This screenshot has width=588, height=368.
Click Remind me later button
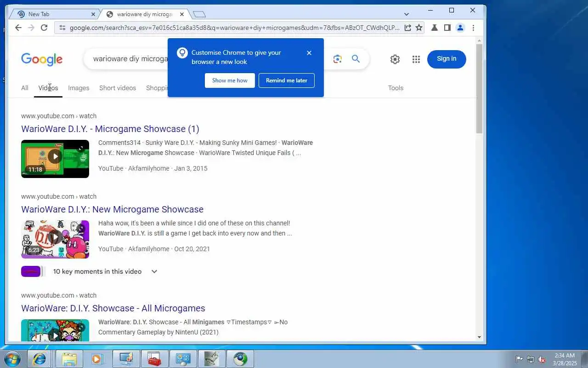point(287,80)
